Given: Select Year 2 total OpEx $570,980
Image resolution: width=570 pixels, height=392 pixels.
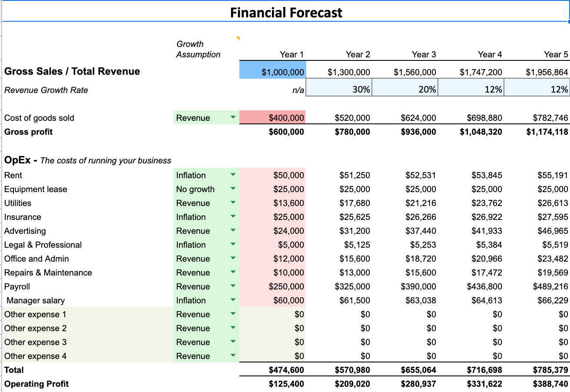Looking at the screenshot, I should 352,370.
